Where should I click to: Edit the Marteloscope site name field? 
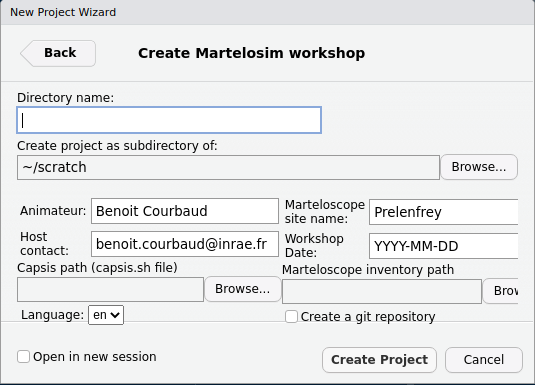pos(444,212)
